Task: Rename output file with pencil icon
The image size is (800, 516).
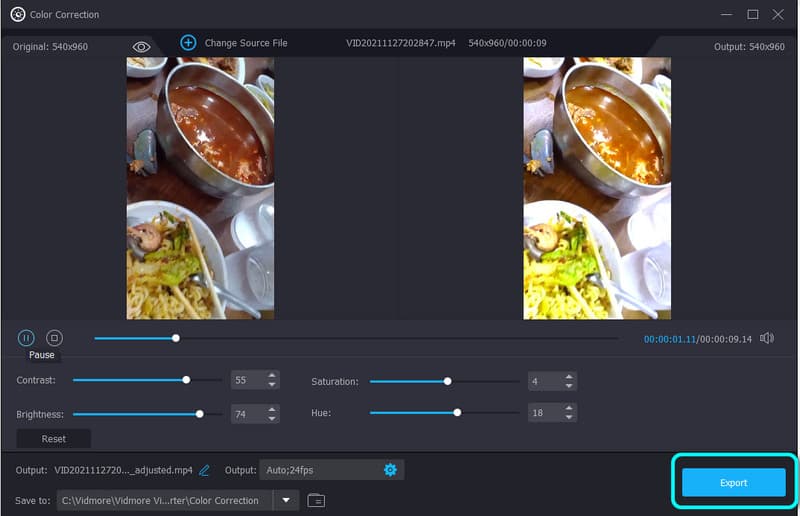Action: coord(205,470)
